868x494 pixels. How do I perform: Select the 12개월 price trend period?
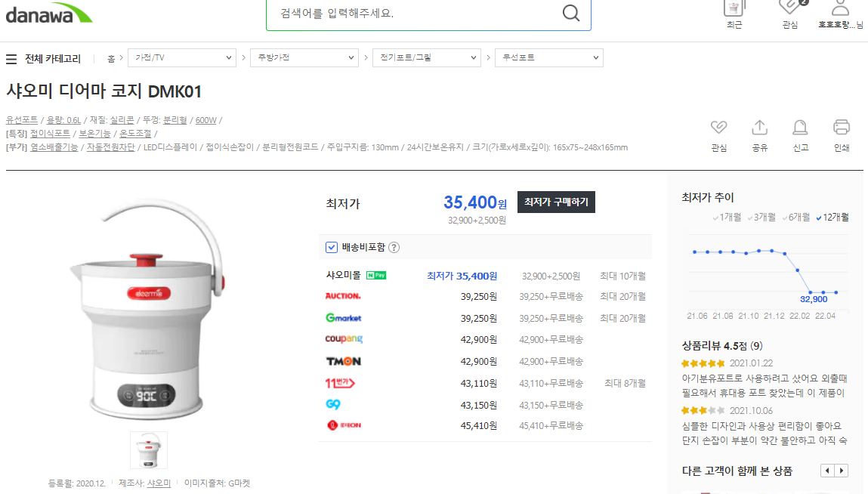pos(832,217)
